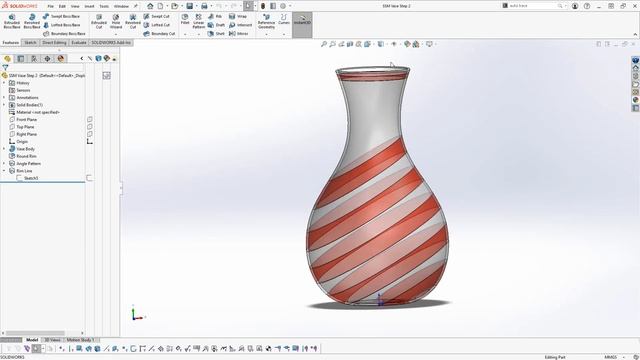Viewport: 640px width, 360px height.
Task: Click the Home icon in top toolbar
Action: (150, 6)
